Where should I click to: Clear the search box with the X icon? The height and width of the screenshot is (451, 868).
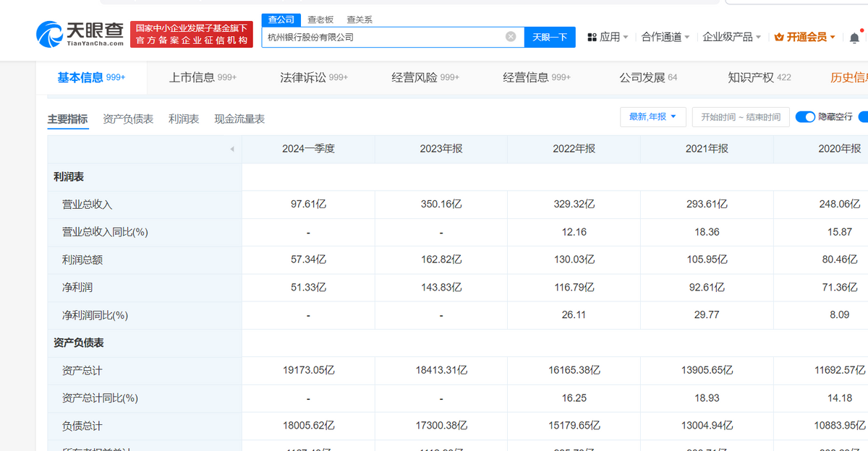click(511, 37)
